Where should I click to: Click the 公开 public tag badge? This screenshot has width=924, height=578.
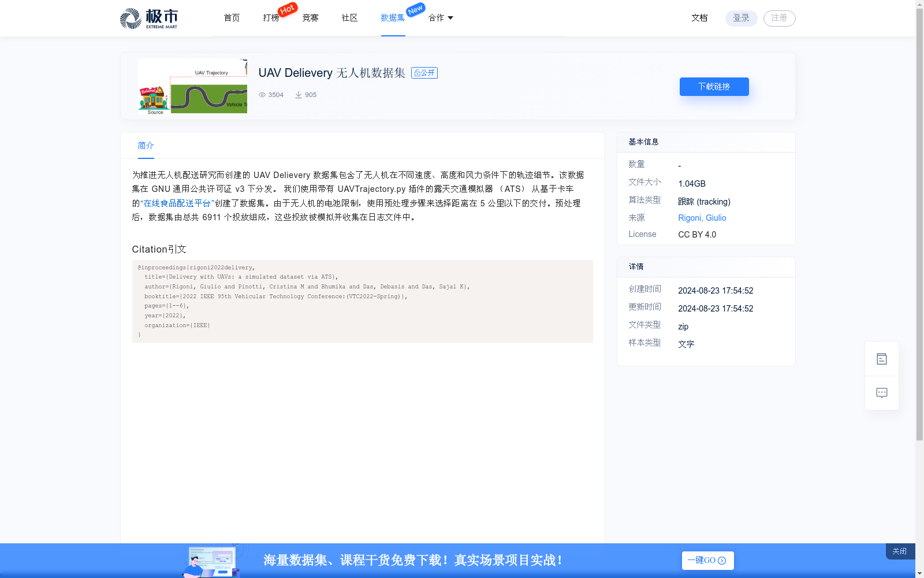(x=424, y=73)
